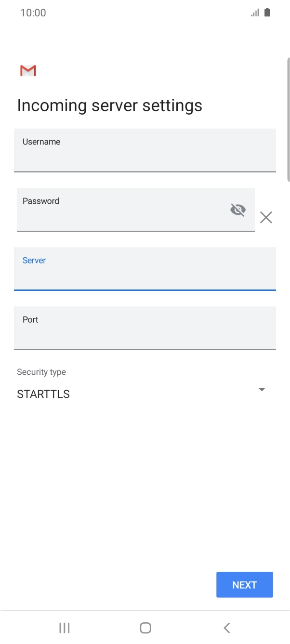Select the Port input field
The height and width of the screenshot is (644, 290).
point(145,328)
